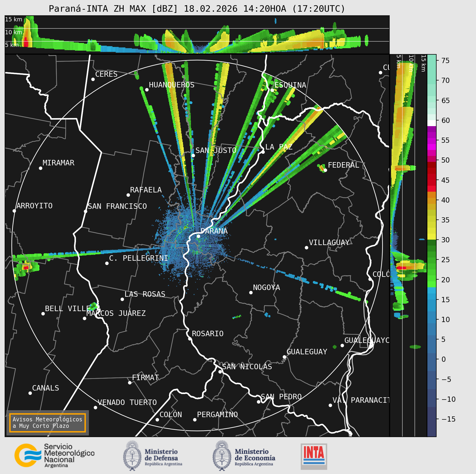Click the red echo core in top cross-section

coord(26,42)
